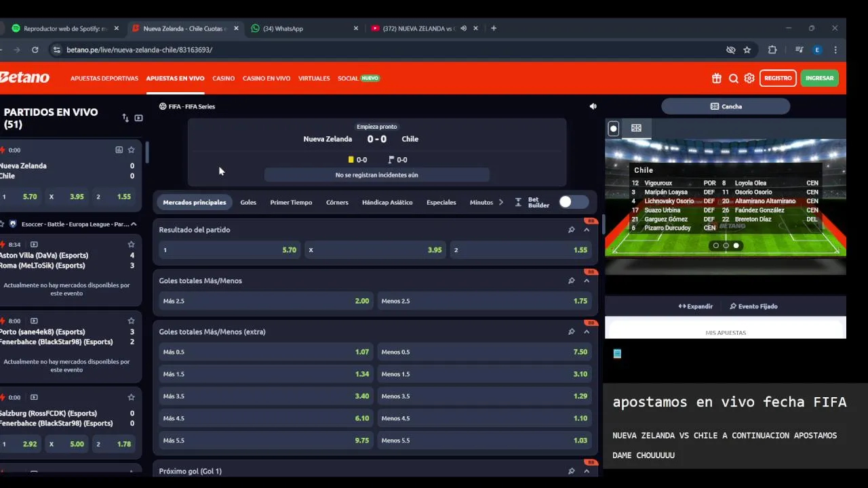
Task: Bookmark page with browser star icon
Action: coord(747,49)
